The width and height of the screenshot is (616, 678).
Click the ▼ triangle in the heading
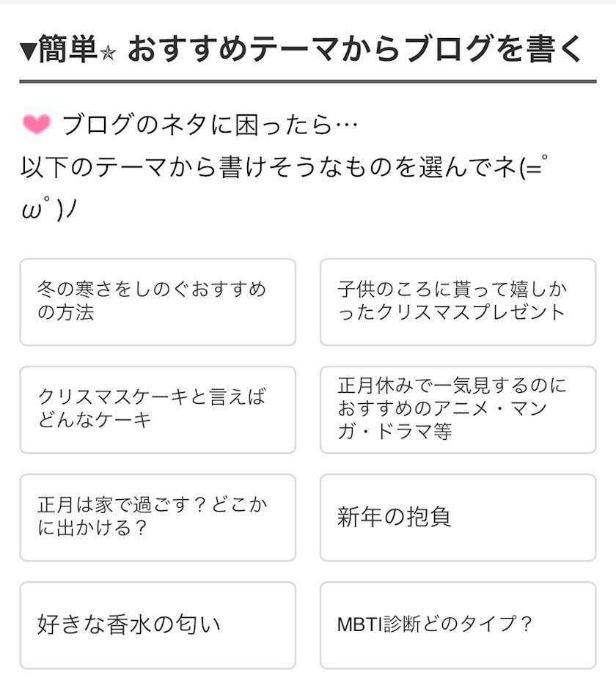coord(29,50)
